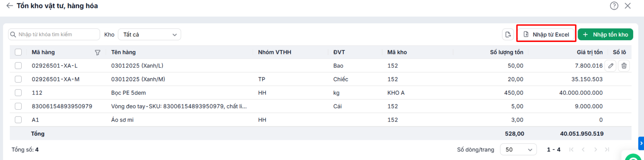Click the export file icon button
644x160 pixels.
(x=508, y=35)
